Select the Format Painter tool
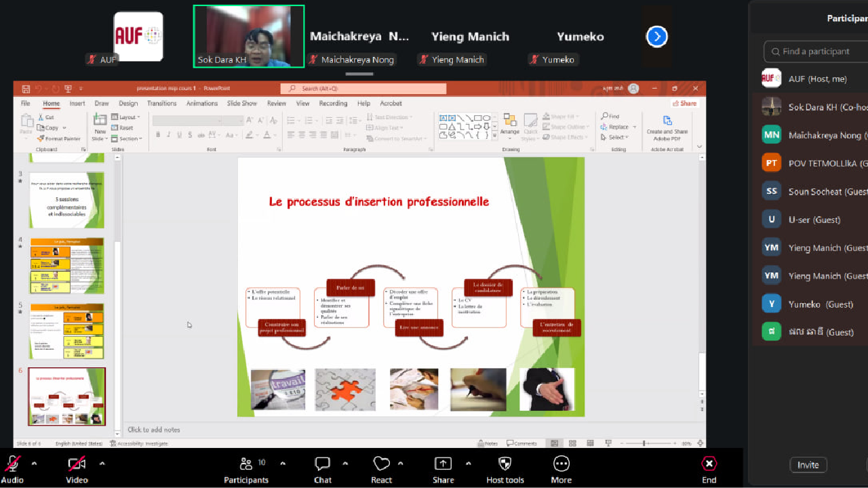Viewport: 868px width, 488px height. click(x=58, y=138)
